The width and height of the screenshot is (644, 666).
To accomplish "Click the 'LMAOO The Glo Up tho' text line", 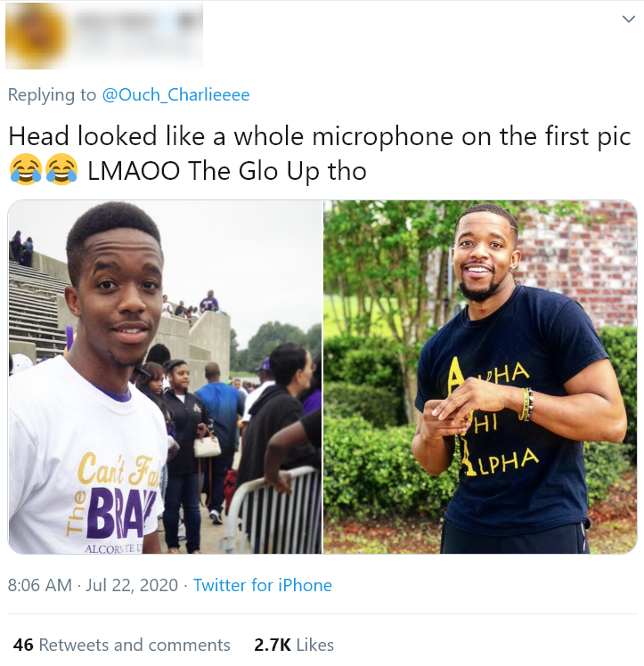I will coord(227,171).
